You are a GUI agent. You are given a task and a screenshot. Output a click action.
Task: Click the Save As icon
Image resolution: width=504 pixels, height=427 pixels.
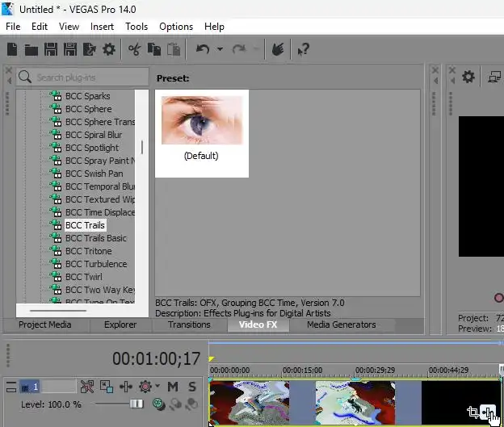click(x=70, y=49)
